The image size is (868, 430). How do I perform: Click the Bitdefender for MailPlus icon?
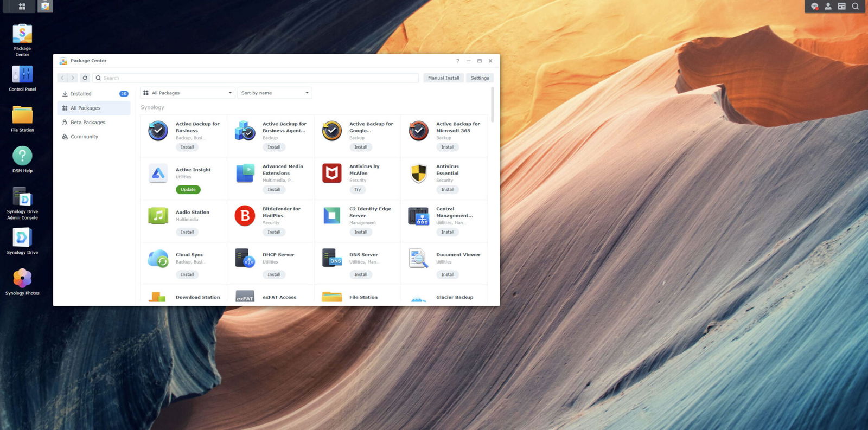tap(245, 216)
